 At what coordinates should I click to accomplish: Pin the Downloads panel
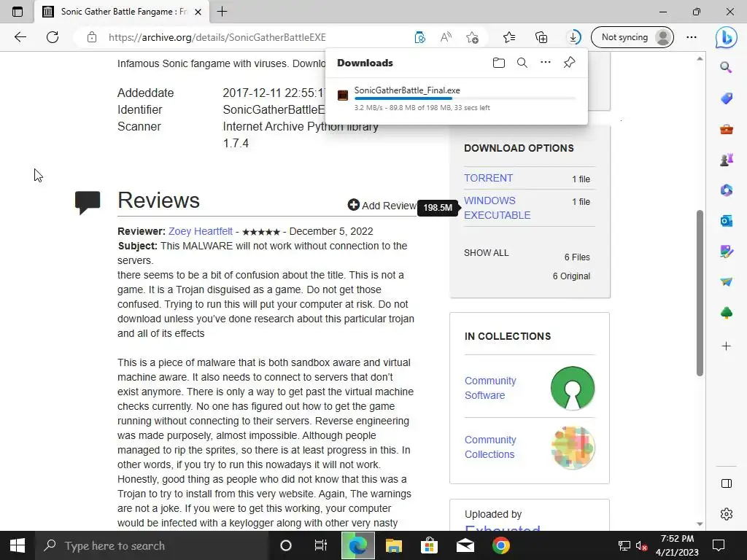click(x=569, y=63)
